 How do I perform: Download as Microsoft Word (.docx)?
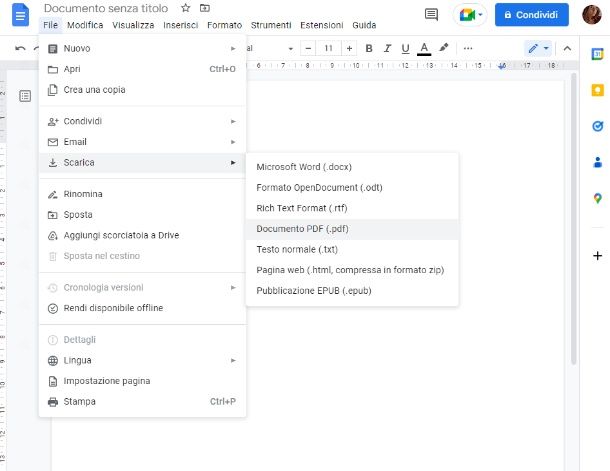(352, 166)
